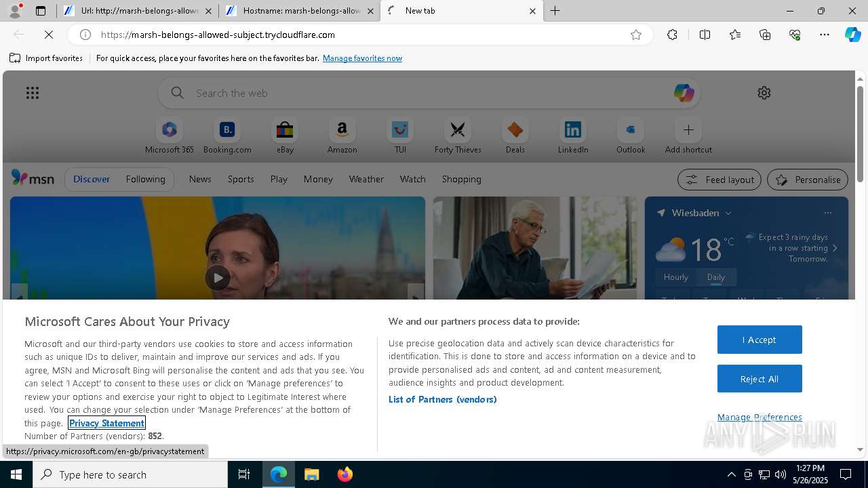Open browser Extensions icon
The image size is (868, 488).
[672, 35]
